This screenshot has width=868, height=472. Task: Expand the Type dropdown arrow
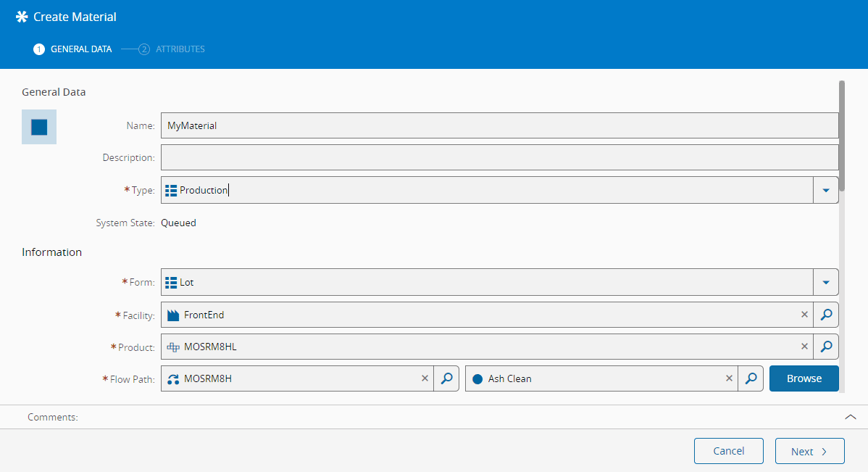tap(826, 190)
